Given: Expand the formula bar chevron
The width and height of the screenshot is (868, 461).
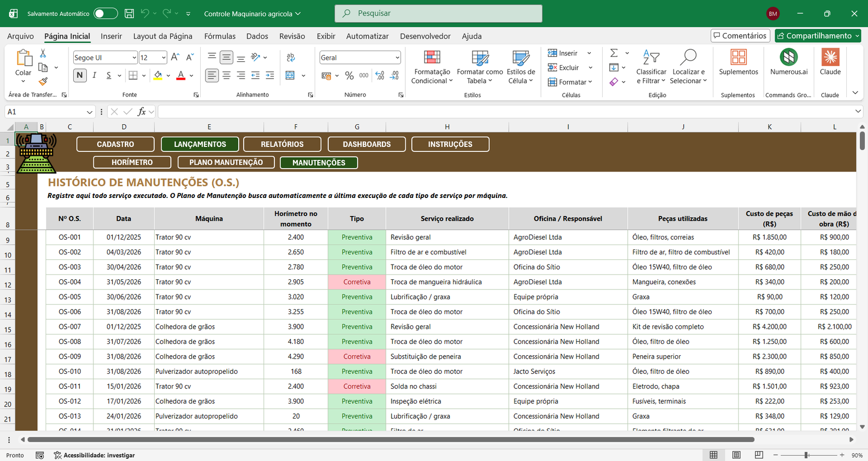Looking at the screenshot, I should pos(858,111).
